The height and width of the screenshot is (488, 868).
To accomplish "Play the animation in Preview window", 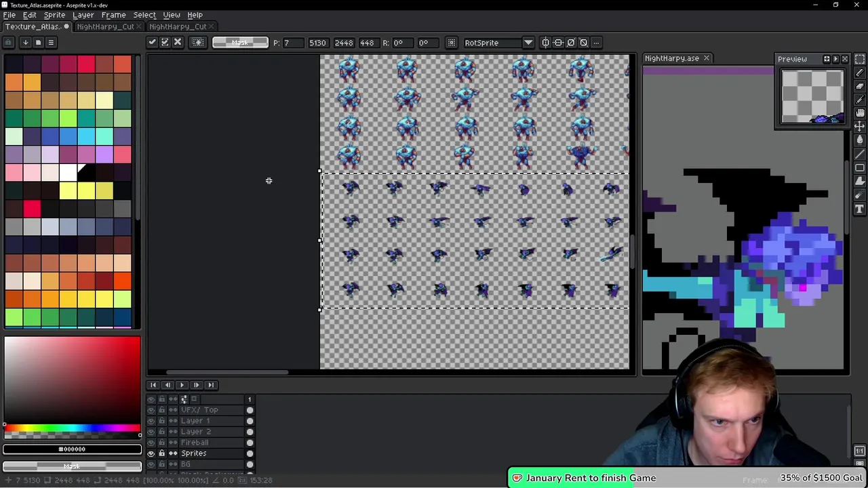I will pyautogui.click(x=835, y=59).
